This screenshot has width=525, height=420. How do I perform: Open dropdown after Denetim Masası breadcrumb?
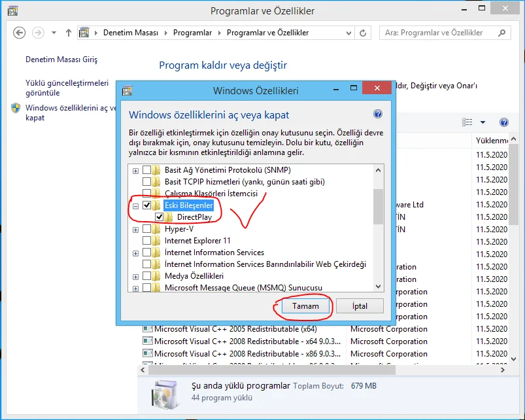(165, 33)
